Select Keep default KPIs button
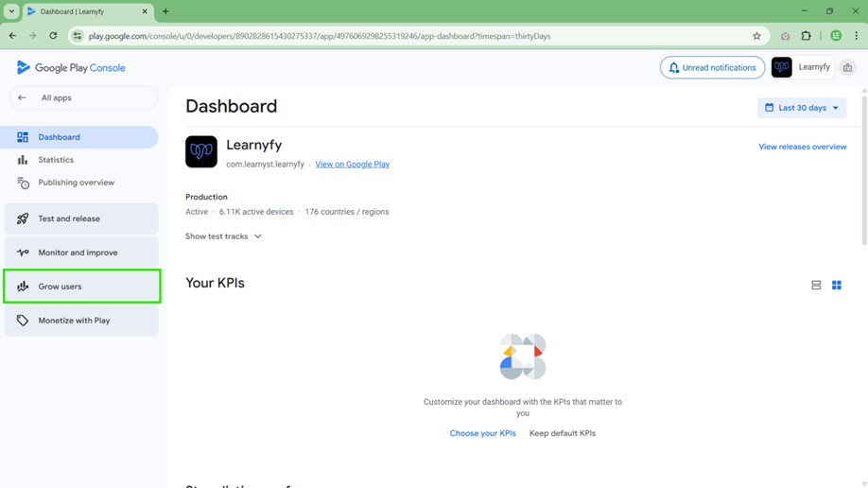Screen dimensions: 868x488 (x=562, y=433)
